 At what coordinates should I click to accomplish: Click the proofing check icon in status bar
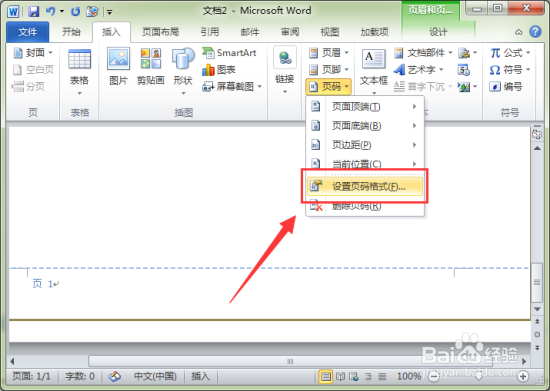click(x=115, y=376)
